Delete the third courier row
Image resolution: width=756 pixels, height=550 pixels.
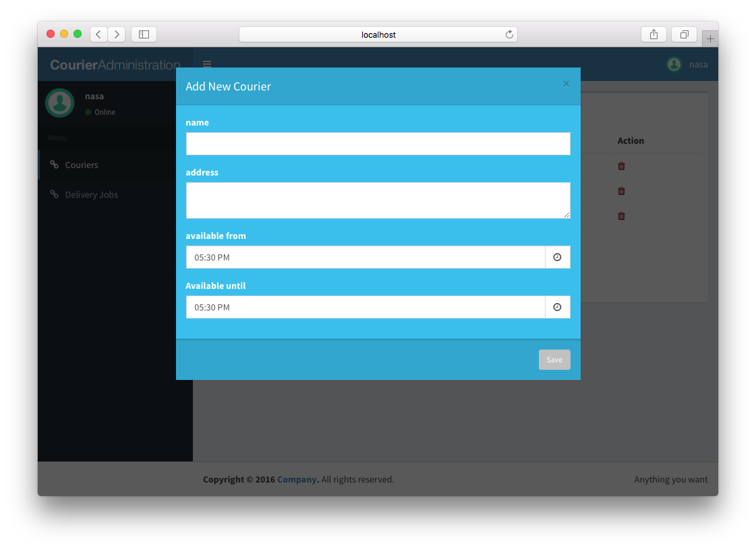coord(622,216)
